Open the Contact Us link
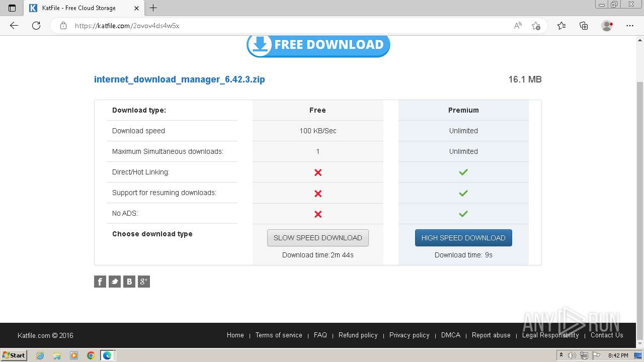 pyautogui.click(x=607, y=335)
